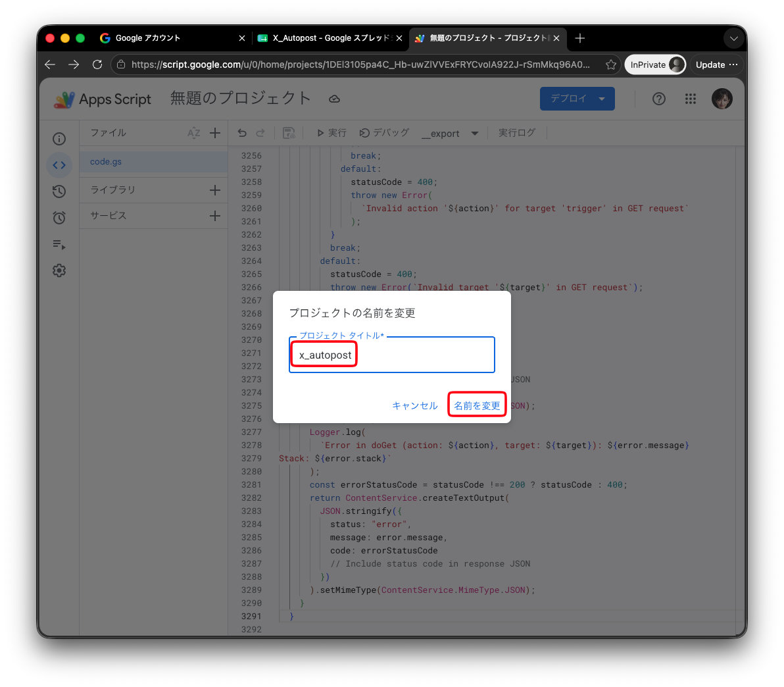This screenshot has height=687, width=784.
Task: Open the Google apps grid icon
Action: [x=690, y=99]
